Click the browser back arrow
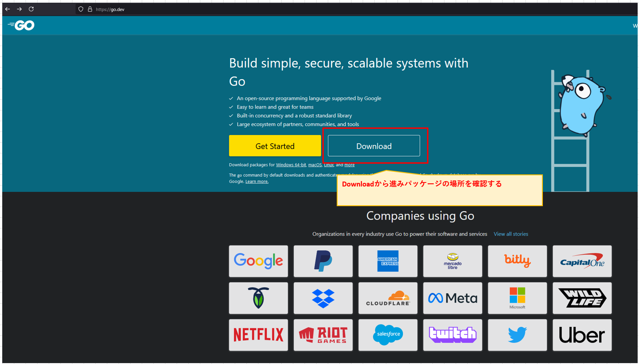 click(7, 9)
